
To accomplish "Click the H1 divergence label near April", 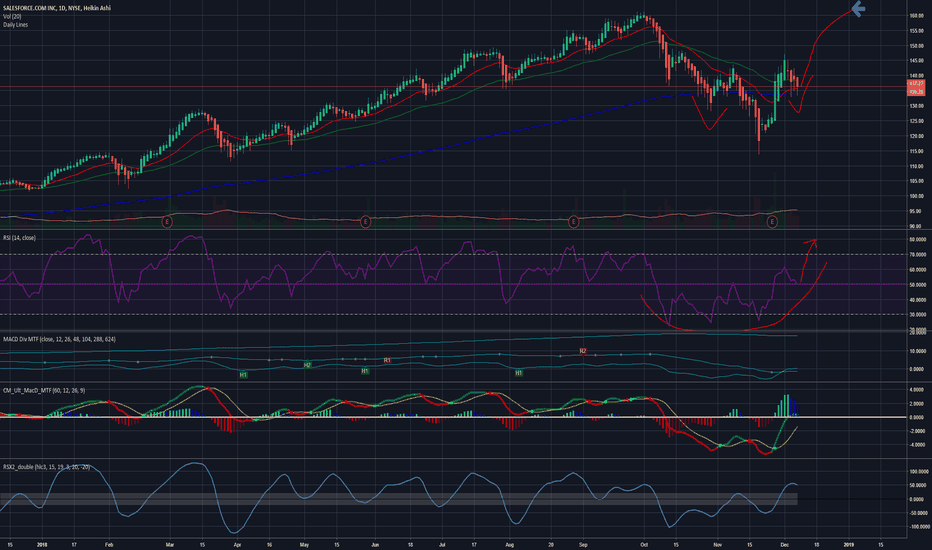I will (x=243, y=375).
